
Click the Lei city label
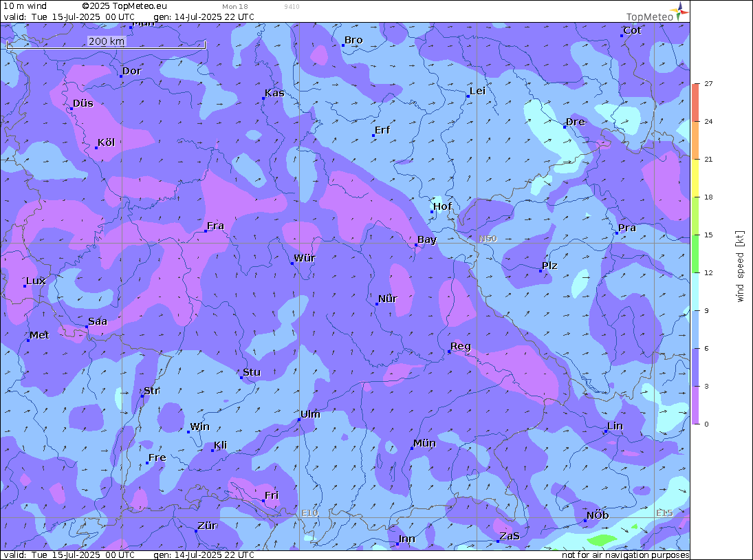[478, 91]
